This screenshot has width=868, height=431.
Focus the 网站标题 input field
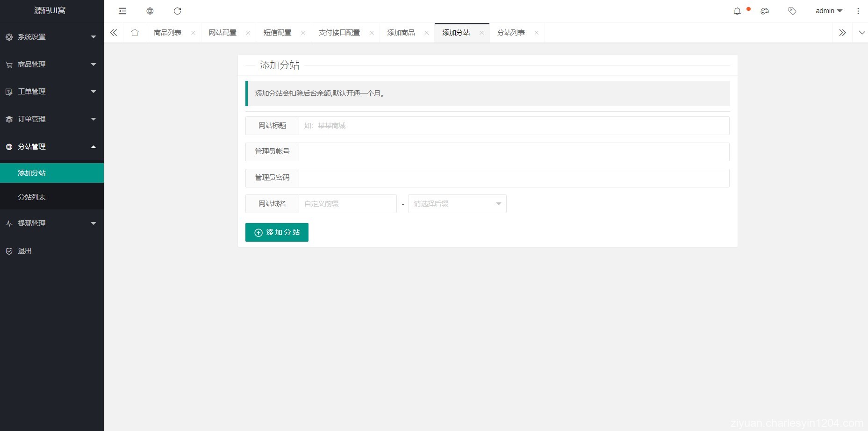pos(514,126)
